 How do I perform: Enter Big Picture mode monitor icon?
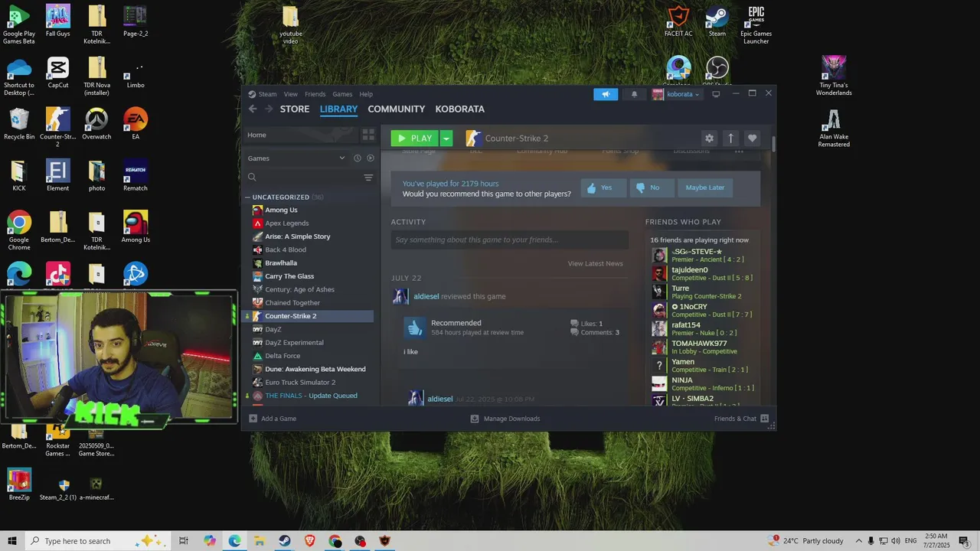point(716,94)
